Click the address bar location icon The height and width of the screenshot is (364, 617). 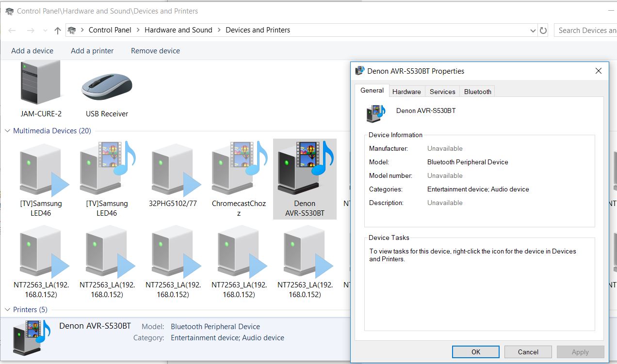[72, 30]
